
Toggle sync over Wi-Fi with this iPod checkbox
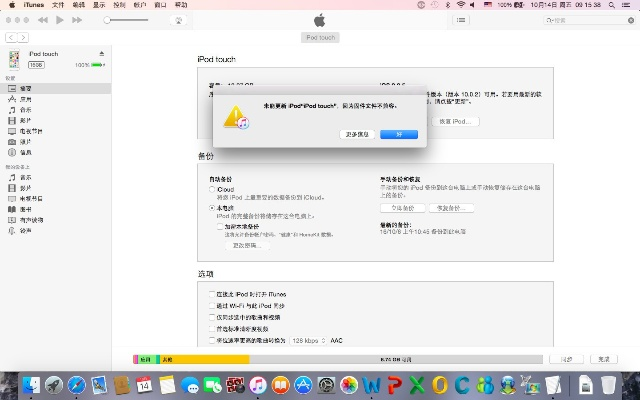[x=211, y=305]
